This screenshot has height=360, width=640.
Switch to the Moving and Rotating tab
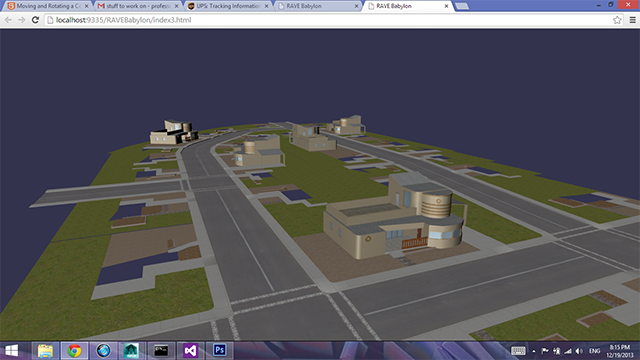click(x=48, y=6)
